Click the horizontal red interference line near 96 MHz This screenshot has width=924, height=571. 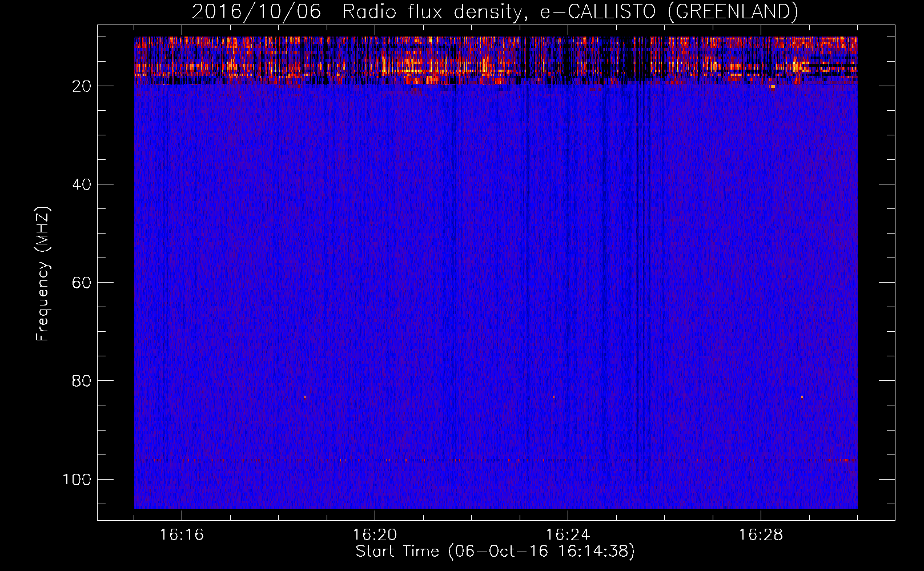[x=496, y=460]
